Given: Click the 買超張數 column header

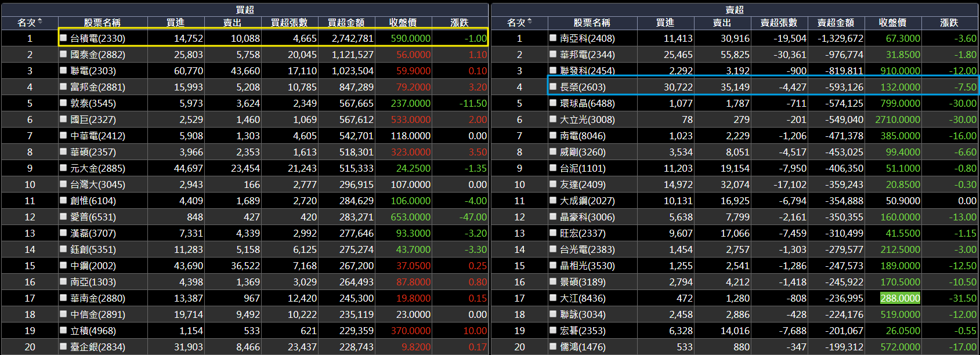Looking at the screenshot, I should click(290, 23).
